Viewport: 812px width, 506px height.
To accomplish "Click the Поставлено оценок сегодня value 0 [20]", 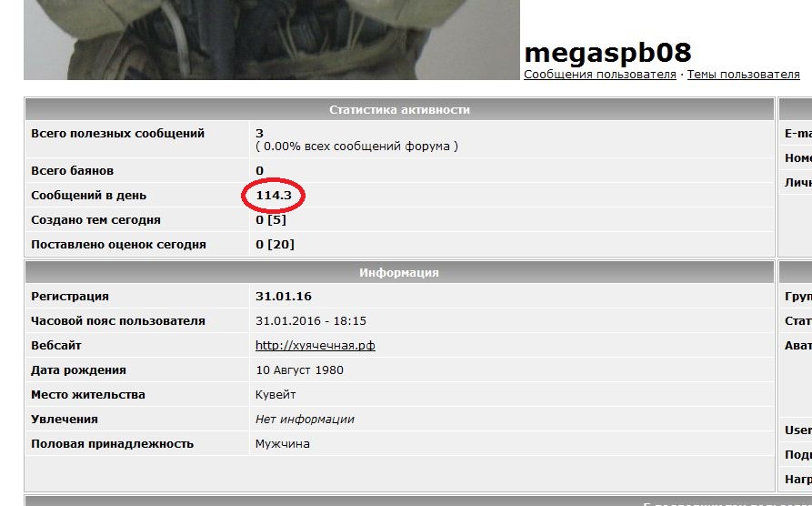I will [x=275, y=244].
